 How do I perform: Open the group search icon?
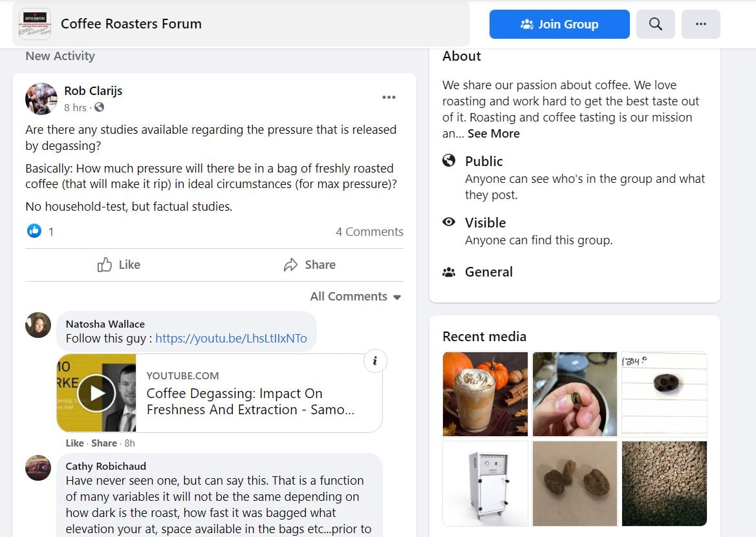[x=655, y=24]
